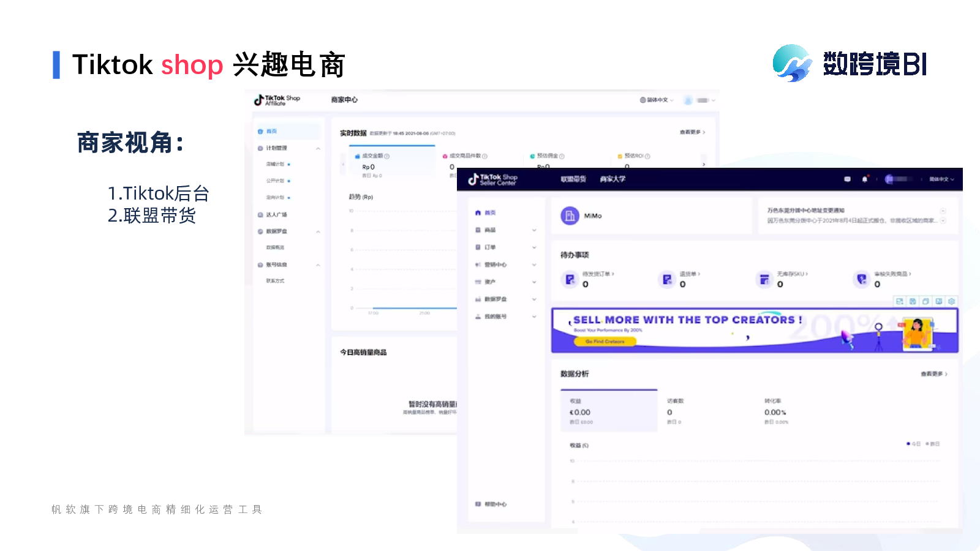The width and height of the screenshot is (980, 551).
Task: Click the 订单 orders icon in Seller Center sidebar
Action: (478, 247)
